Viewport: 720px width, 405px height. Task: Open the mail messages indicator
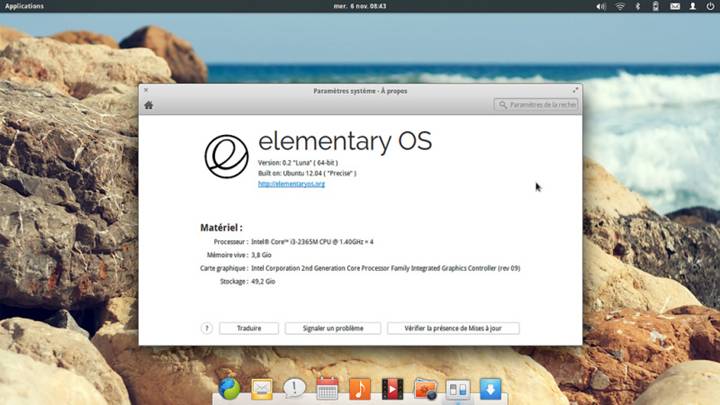(x=675, y=6)
